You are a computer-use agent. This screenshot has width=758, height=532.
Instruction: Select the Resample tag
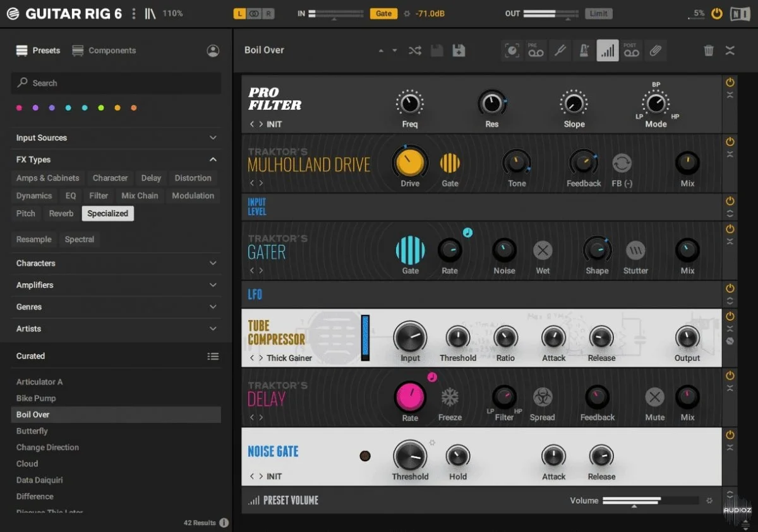(34, 239)
